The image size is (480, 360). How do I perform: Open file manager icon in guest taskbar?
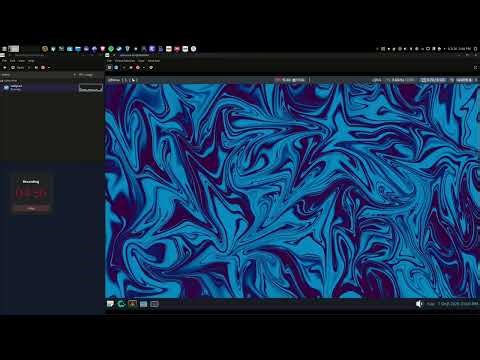tap(143, 304)
